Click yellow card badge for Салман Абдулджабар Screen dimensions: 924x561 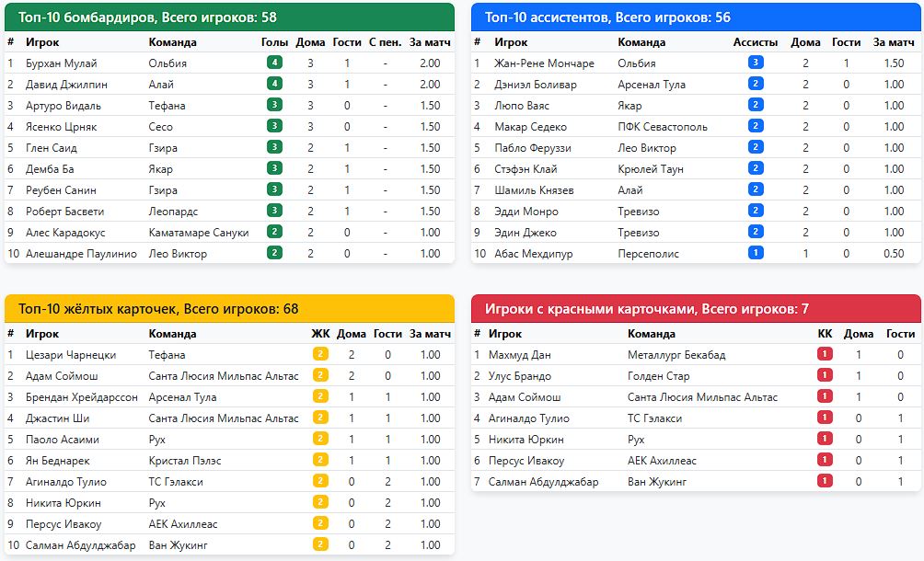click(320, 544)
